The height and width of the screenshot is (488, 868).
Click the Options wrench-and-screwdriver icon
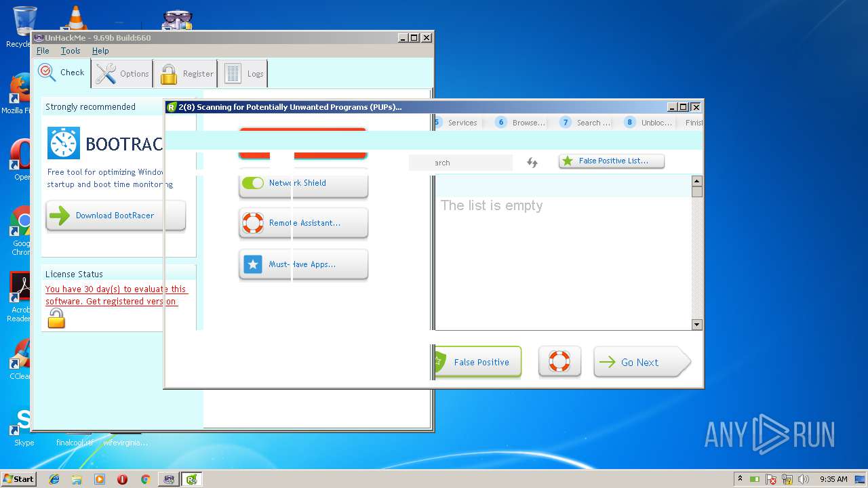click(x=105, y=74)
